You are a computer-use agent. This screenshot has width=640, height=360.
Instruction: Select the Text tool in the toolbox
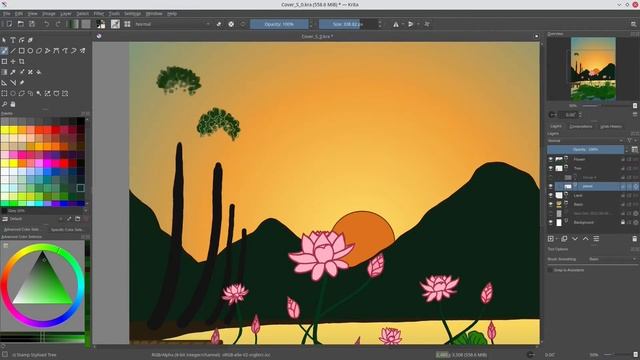tap(13, 40)
